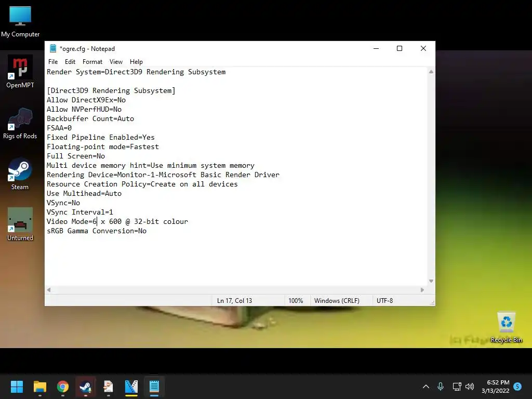
Task: Click 'Ln 17, Col 13' in the status bar
Action: 234,301
